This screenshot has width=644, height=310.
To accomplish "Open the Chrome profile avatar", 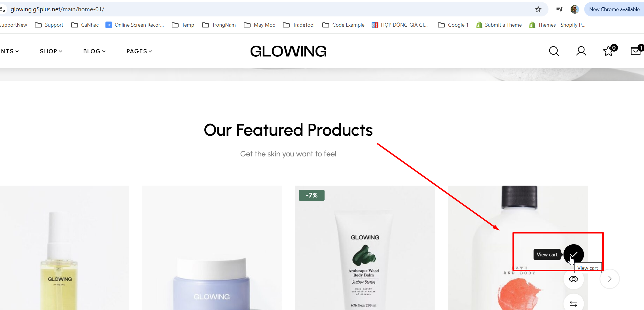I will (x=575, y=9).
